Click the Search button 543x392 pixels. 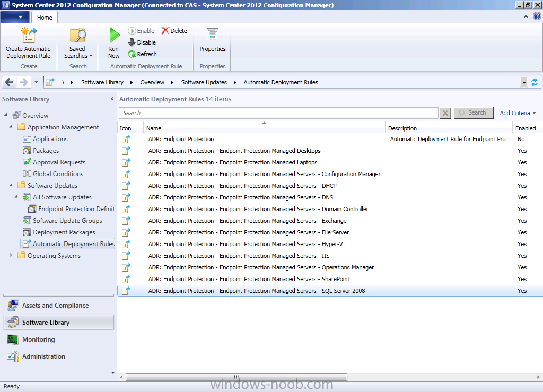pyautogui.click(x=474, y=113)
